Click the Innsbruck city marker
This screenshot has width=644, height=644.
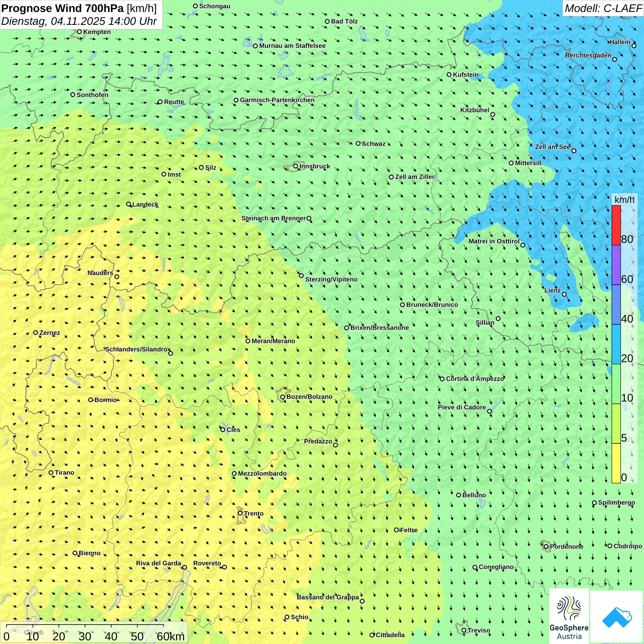coord(296,166)
